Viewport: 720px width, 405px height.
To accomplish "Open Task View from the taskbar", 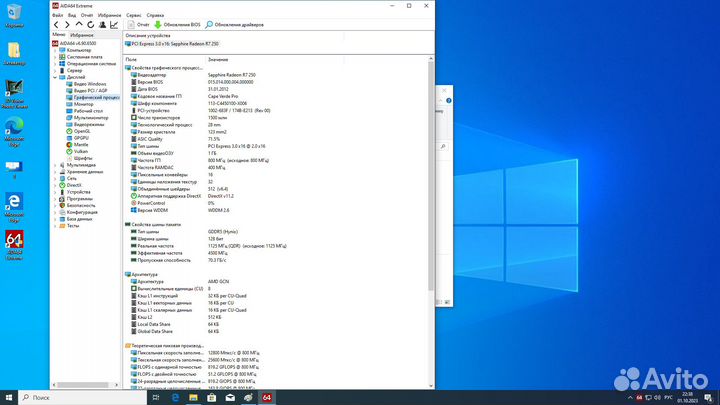I will 156,398.
